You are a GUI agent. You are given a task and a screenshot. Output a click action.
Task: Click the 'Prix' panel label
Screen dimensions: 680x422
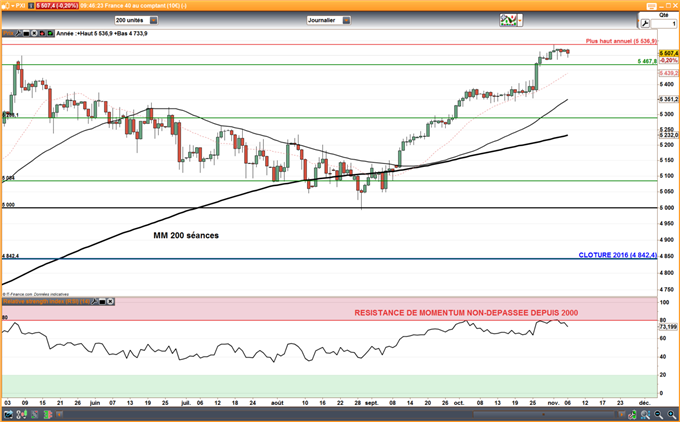pyautogui.click(x=8, y=33)
